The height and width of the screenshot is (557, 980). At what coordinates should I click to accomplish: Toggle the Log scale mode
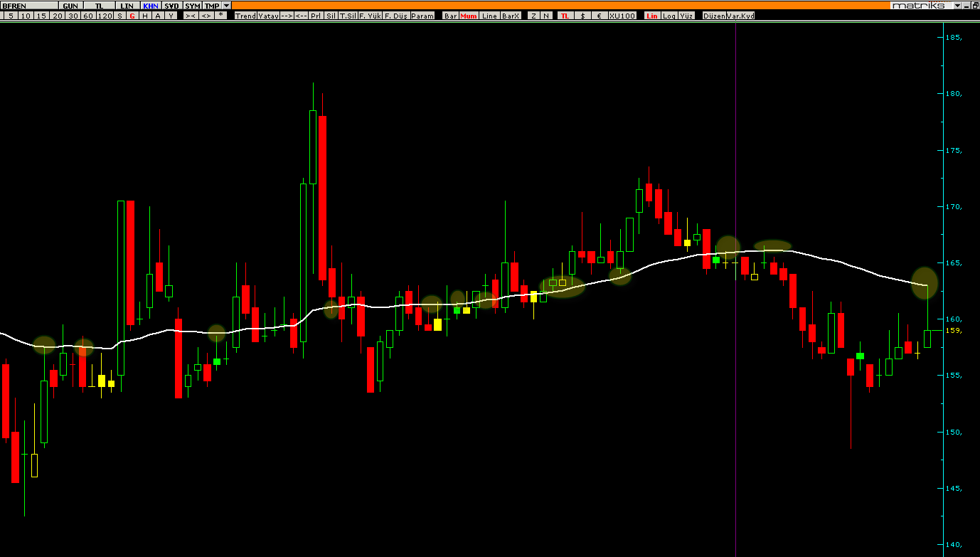(x=669, y=16)
